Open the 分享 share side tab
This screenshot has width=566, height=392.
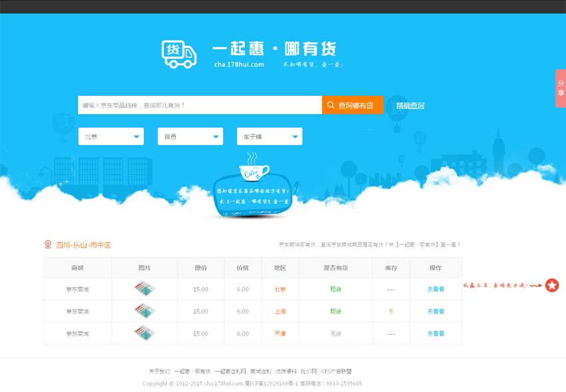560,89
